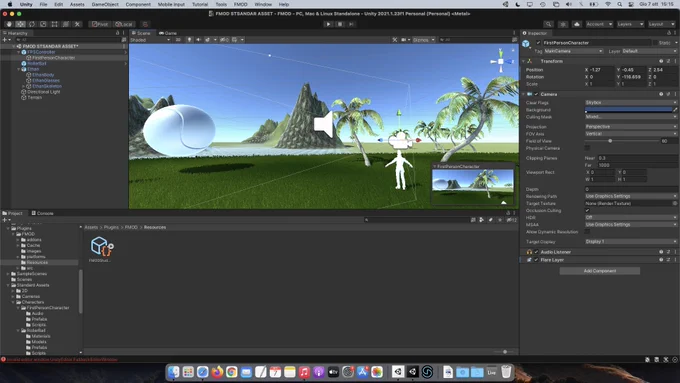Screen dimensions: 680x383
Task: Open the Layers dropdown
Action: (x=630, y=24)
